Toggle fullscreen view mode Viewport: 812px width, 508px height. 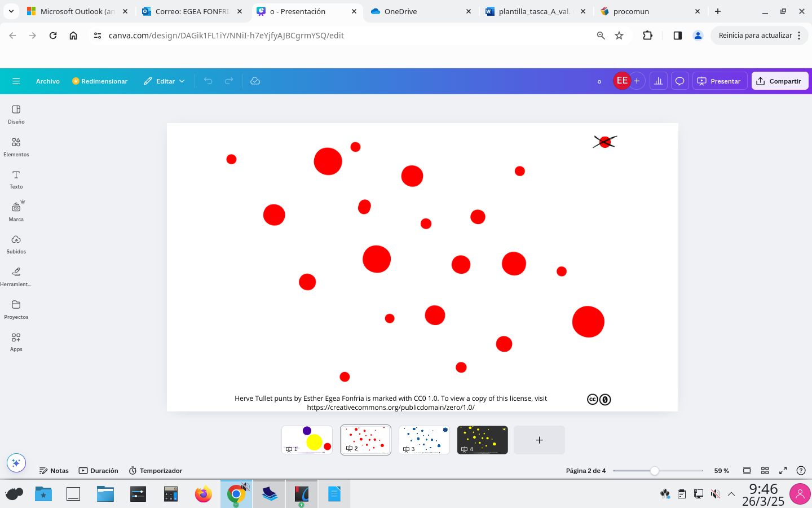(x=783, y=470)
